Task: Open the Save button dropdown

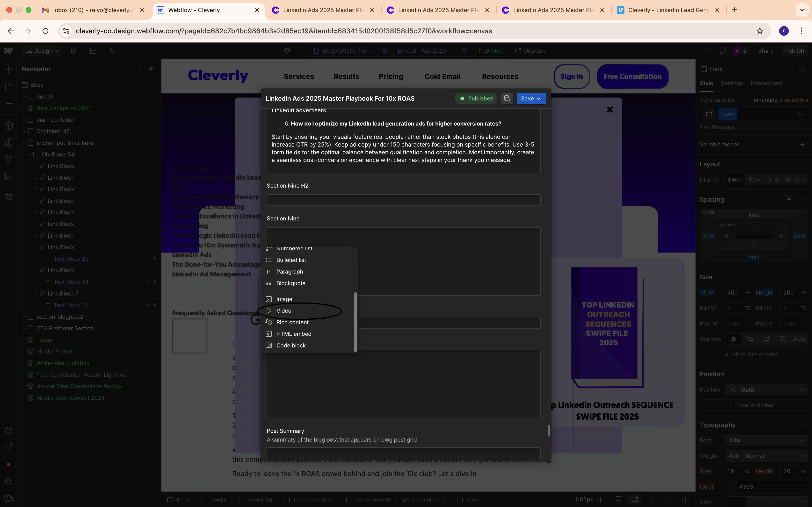Action: [x=538, y=99]
